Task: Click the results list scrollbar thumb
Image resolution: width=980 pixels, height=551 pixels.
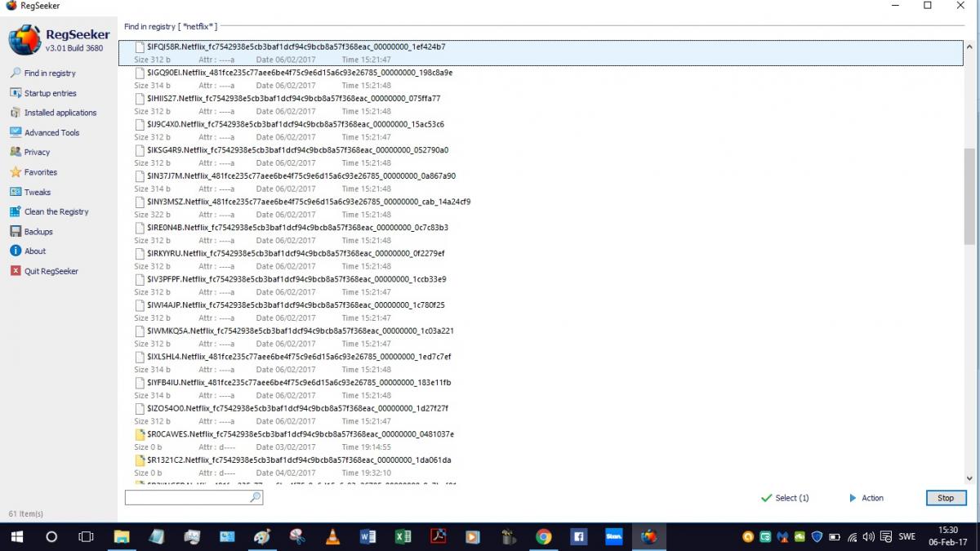Action: point(969,196)
